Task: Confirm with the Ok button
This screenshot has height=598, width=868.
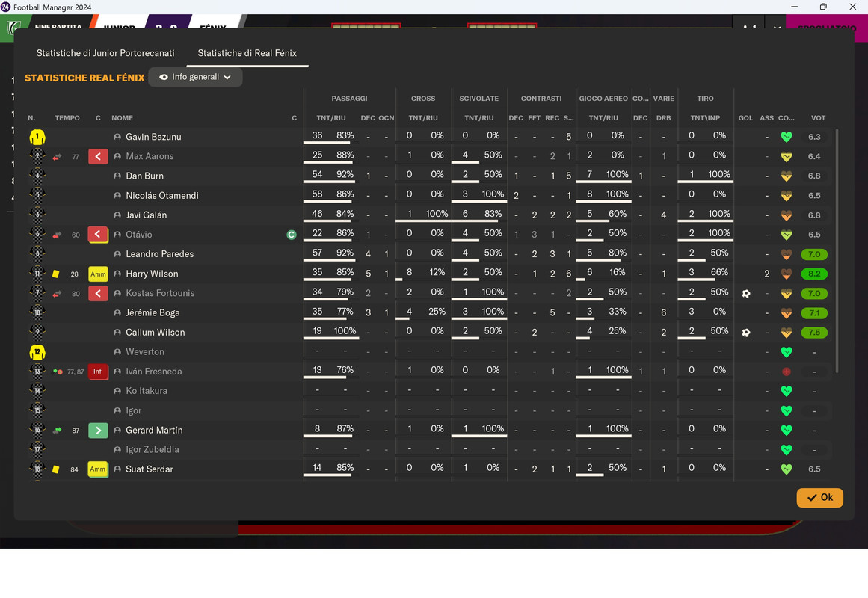Action: (x=820, y=497)
